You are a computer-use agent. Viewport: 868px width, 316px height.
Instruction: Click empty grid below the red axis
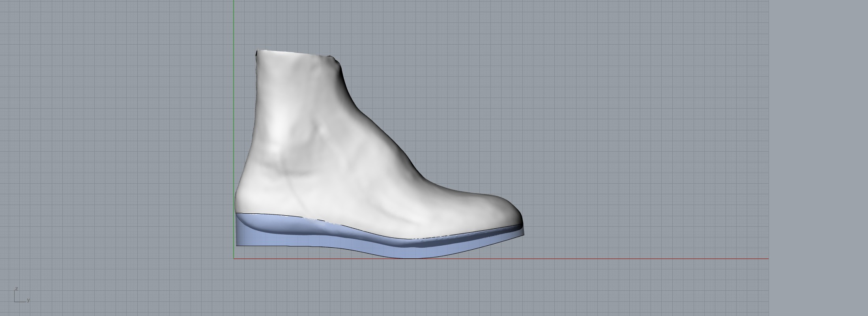pyautogui.click(x=473, y=288)
